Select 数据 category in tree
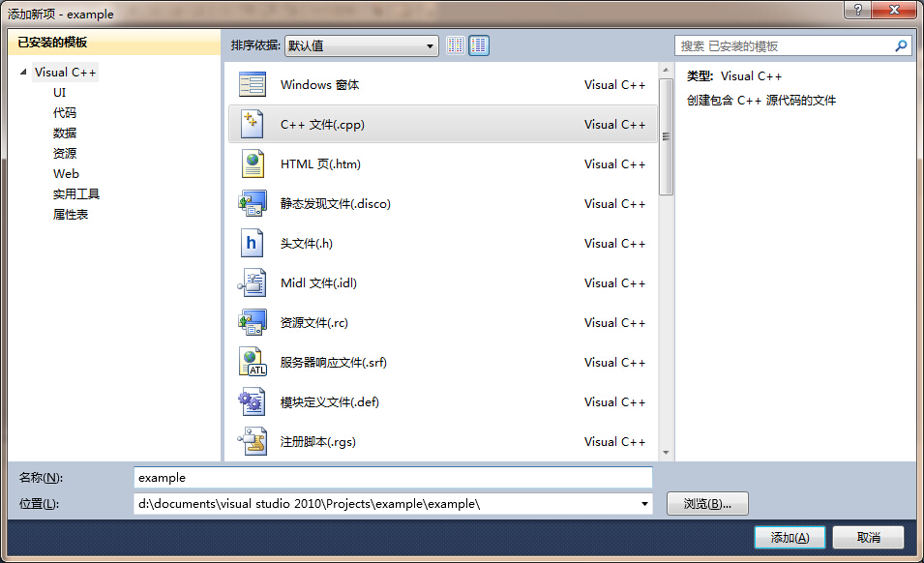The image size is (924, 563). (65, 133)
